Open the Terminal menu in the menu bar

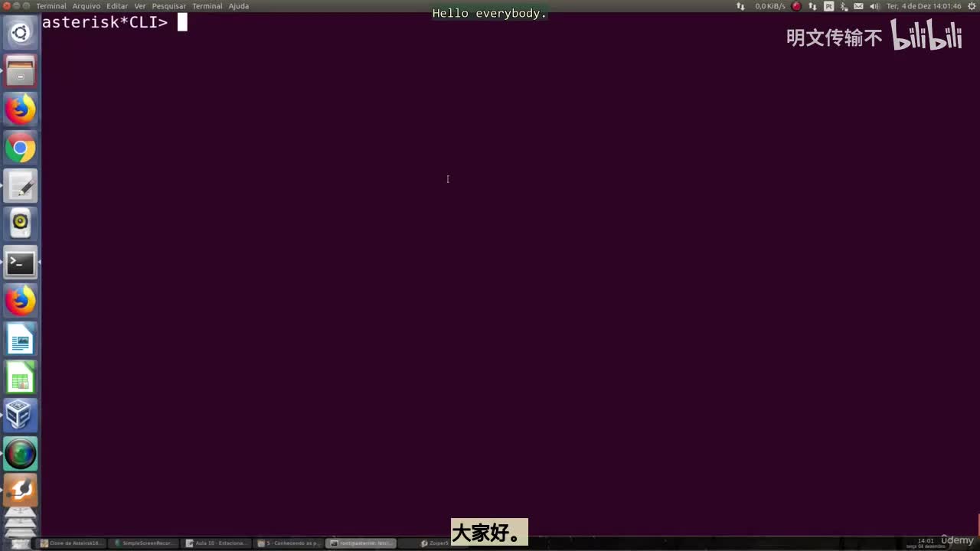click(51, 6)
